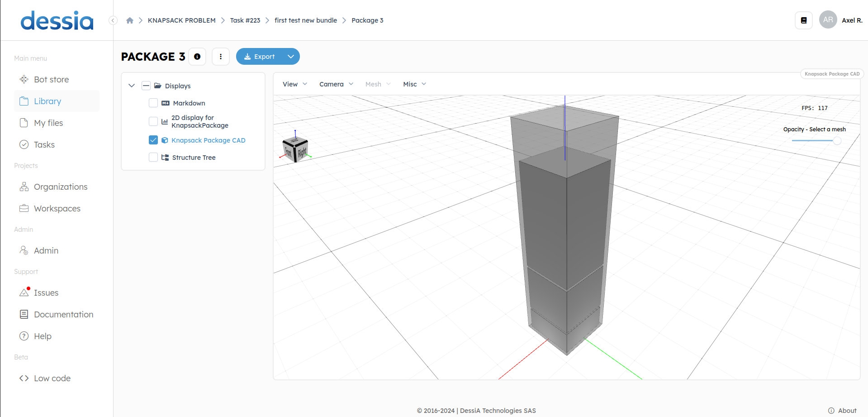Open the View menu in the viewer

tap(294, 84)
